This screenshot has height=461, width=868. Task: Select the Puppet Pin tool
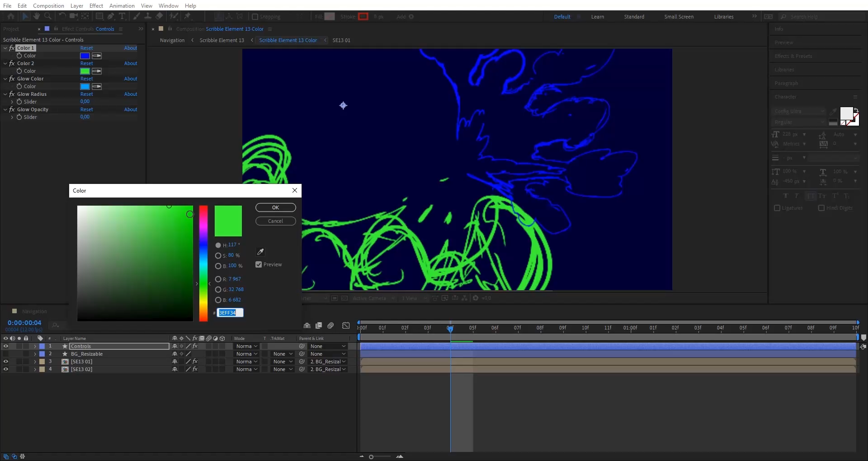pos(188,16)
